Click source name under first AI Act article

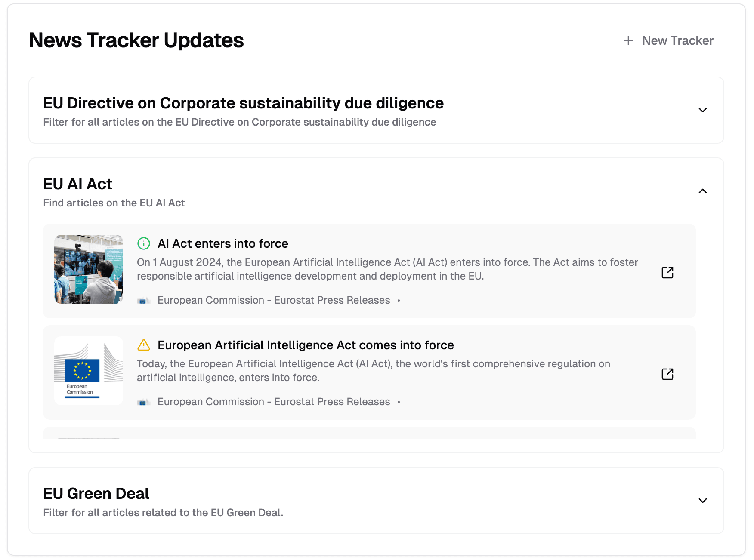pyautogui.click(x=274, y=300)
